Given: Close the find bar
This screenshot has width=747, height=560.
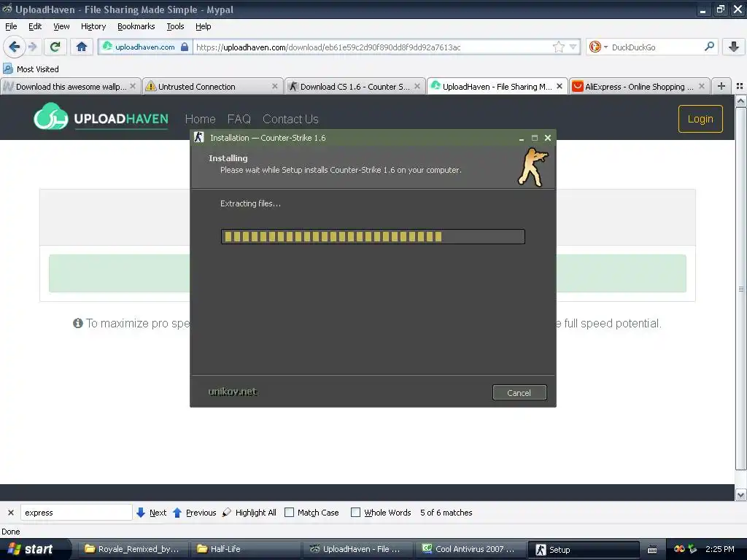Looking at the screenshot, I should 11,513.
